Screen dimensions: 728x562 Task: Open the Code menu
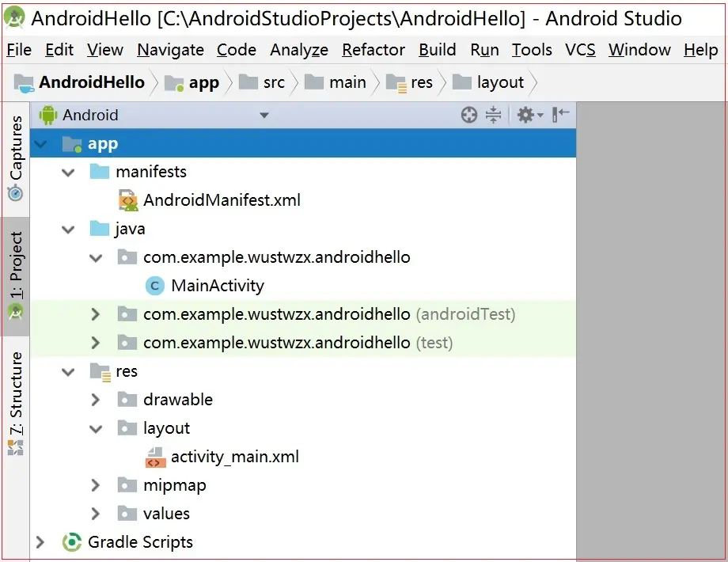tap(237, 50)
